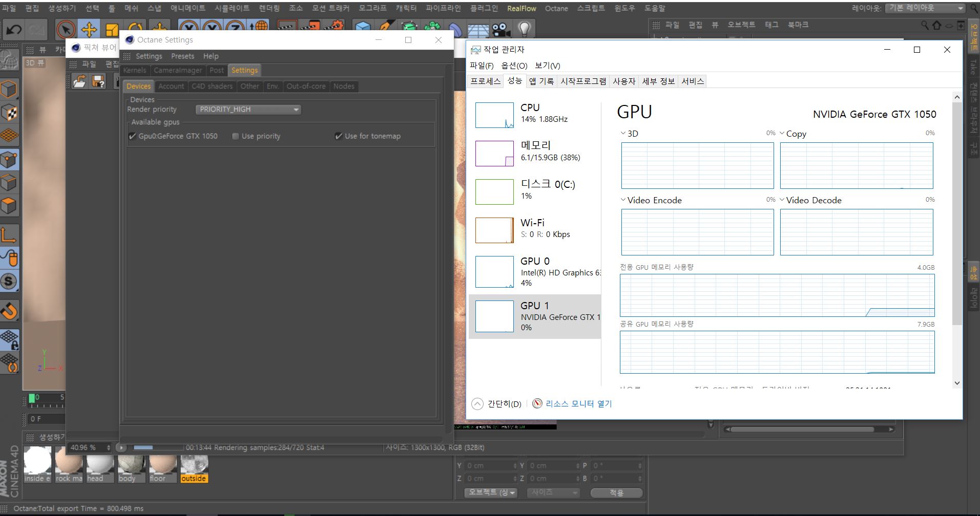
Task: Open Resource Monitor link
Action: [578, 404]
